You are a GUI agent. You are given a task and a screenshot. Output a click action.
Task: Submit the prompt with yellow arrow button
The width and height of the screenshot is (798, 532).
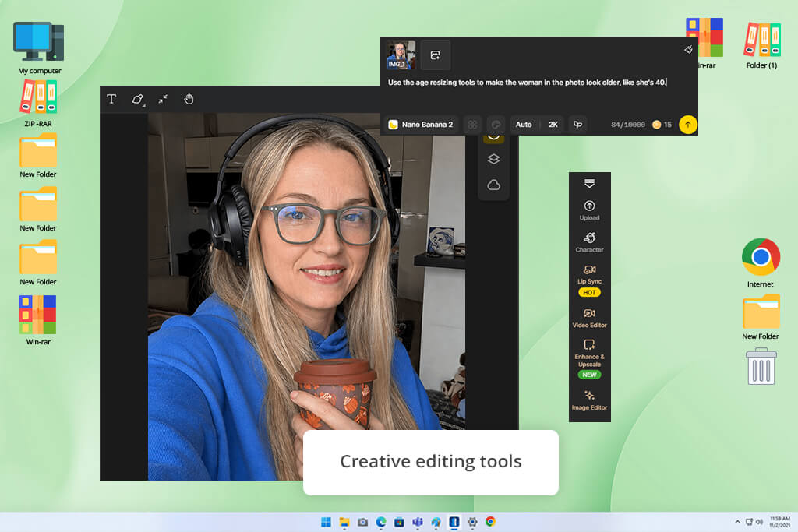click(687, 125)
